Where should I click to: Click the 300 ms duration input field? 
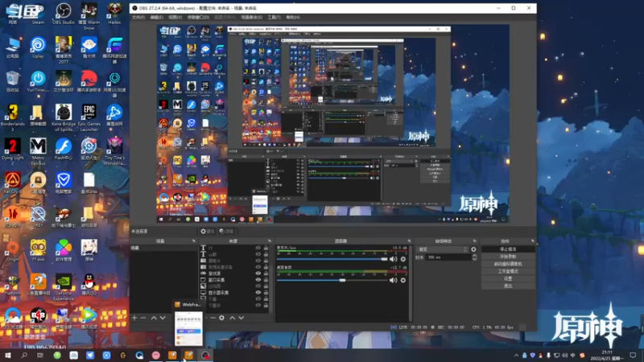tap(448, 257)
